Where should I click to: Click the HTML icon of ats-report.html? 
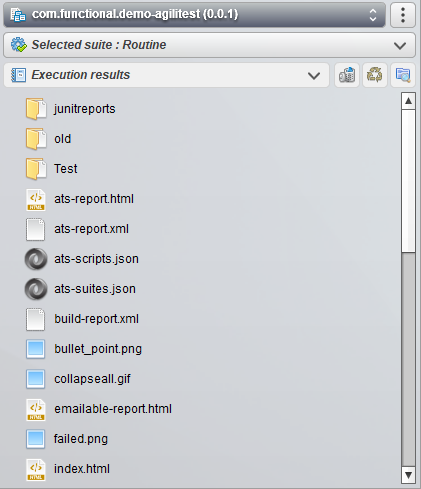click(x=36, y=200)
